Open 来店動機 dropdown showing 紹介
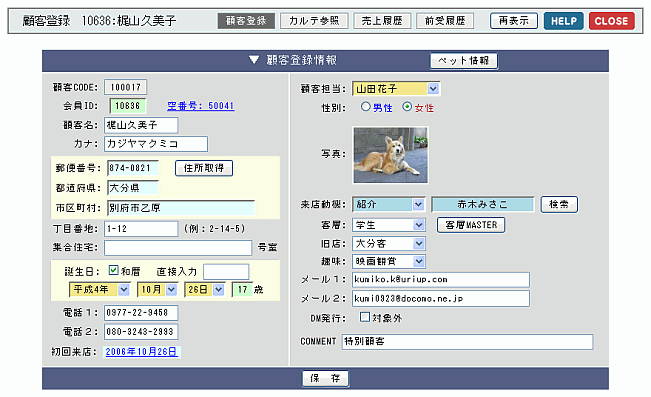The width and height of the screenshot is (651, 397). point(389,204)
